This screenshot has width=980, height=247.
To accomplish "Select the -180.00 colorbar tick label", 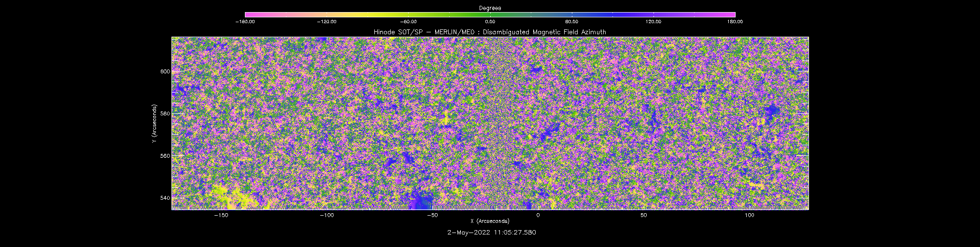I will click(x=245, y=22).
